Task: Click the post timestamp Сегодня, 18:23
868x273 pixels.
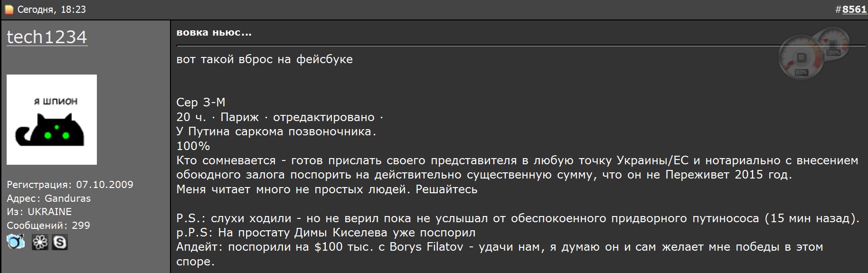Action: [52, 9]
